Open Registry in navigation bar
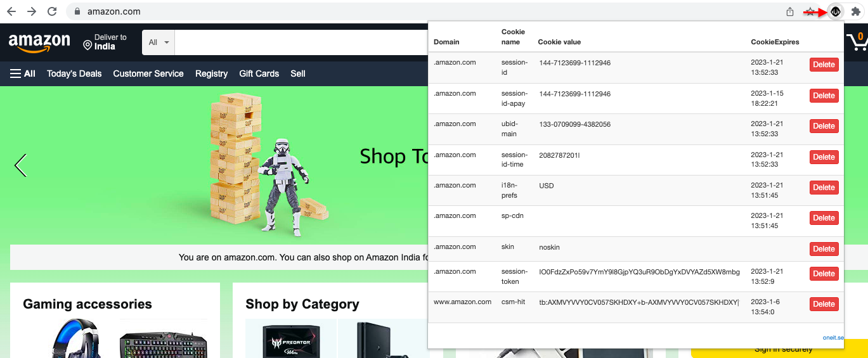The image size is (868, 358). [211, 74]
